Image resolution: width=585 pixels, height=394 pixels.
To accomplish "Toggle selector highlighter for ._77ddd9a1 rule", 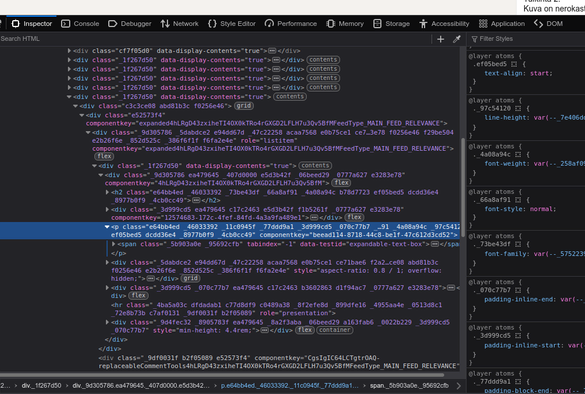I will pyautogui.click(x=518, y=382).
